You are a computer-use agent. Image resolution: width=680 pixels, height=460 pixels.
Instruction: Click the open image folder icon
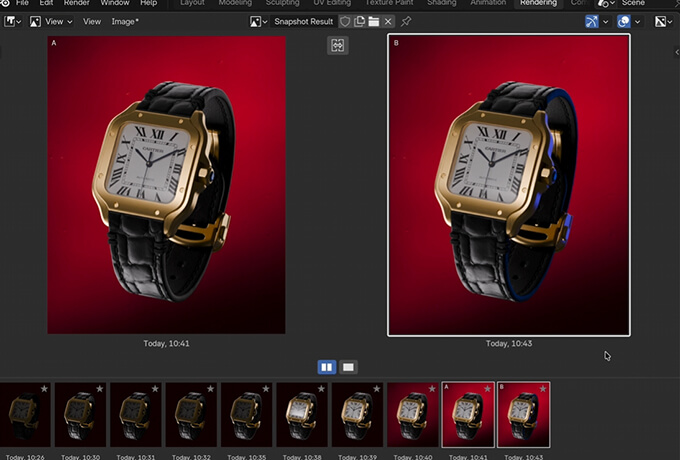pyautogui.click(x=373, y=21)
